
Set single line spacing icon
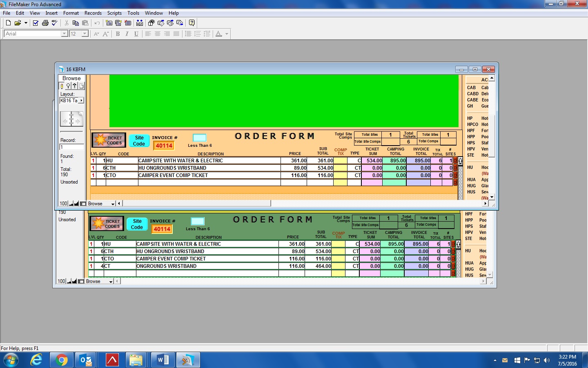(188, 34)
